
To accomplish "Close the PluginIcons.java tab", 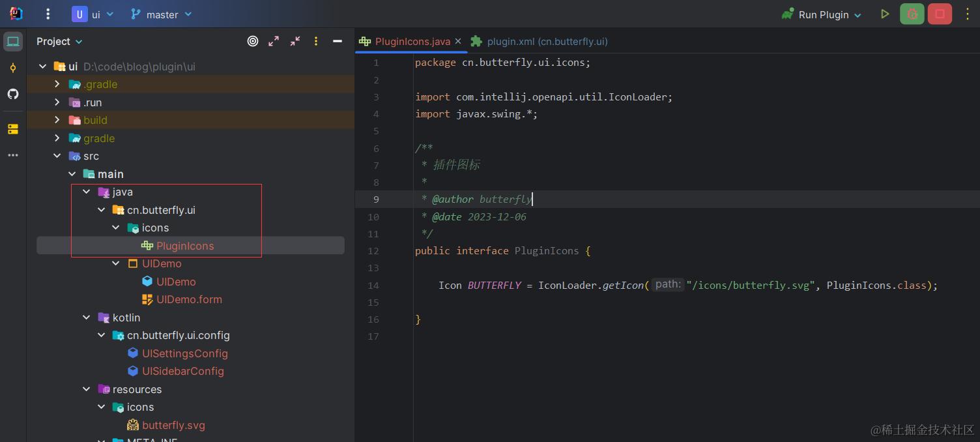I will pyautogui.click(x=458, y=41).
